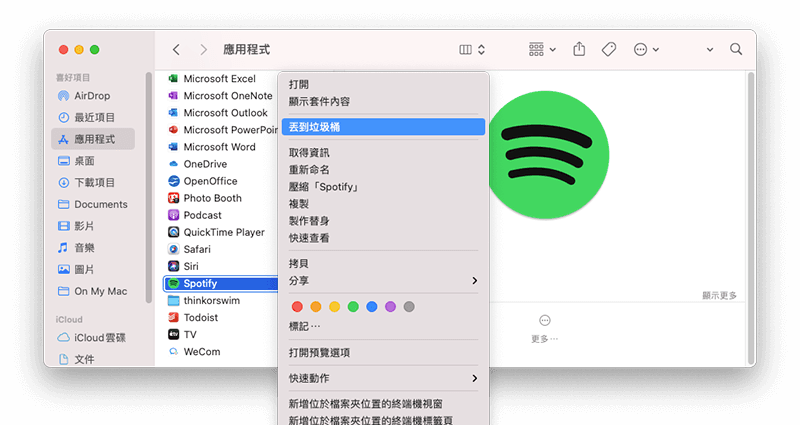800x425 pixels.
Task: Apply the red tag color
Action: (x=297, y=307)
